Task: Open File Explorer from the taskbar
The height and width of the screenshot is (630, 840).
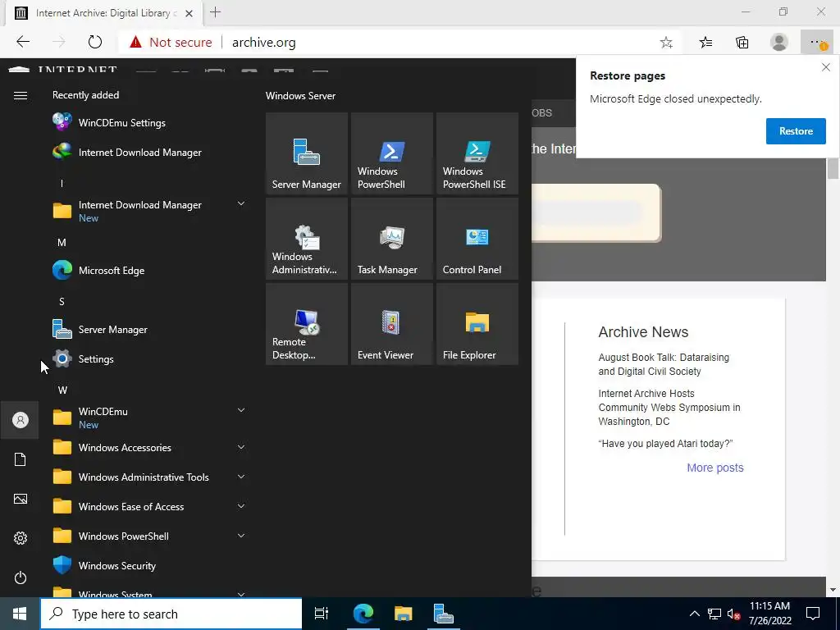Action: pos(403,614)
